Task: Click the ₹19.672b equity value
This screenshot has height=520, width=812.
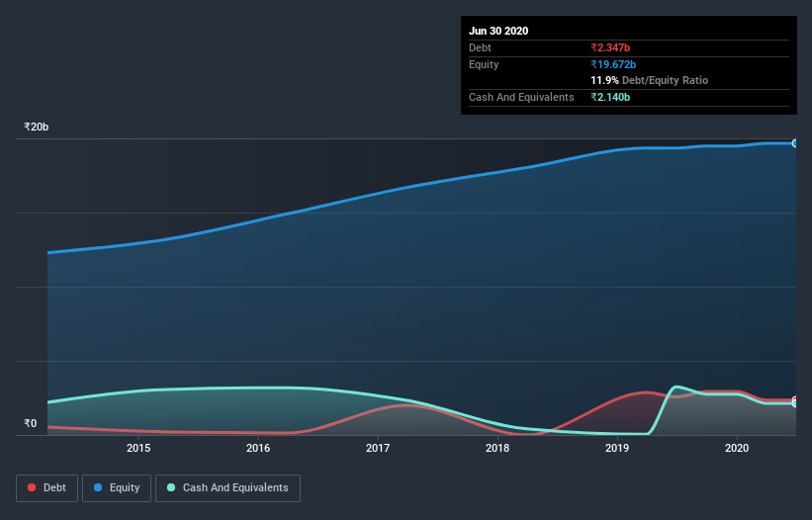Action: 613,64
